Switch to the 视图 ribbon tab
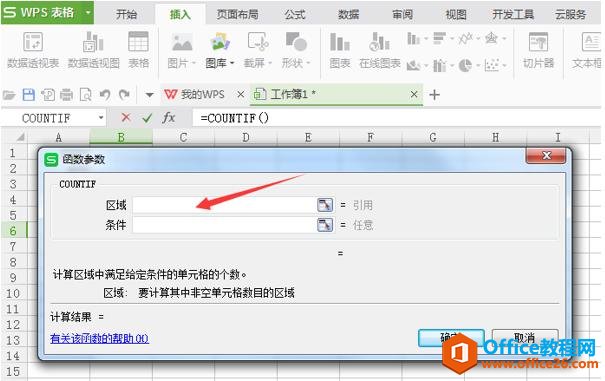Screen dimensions: 605x381 [x=456, y=15]
